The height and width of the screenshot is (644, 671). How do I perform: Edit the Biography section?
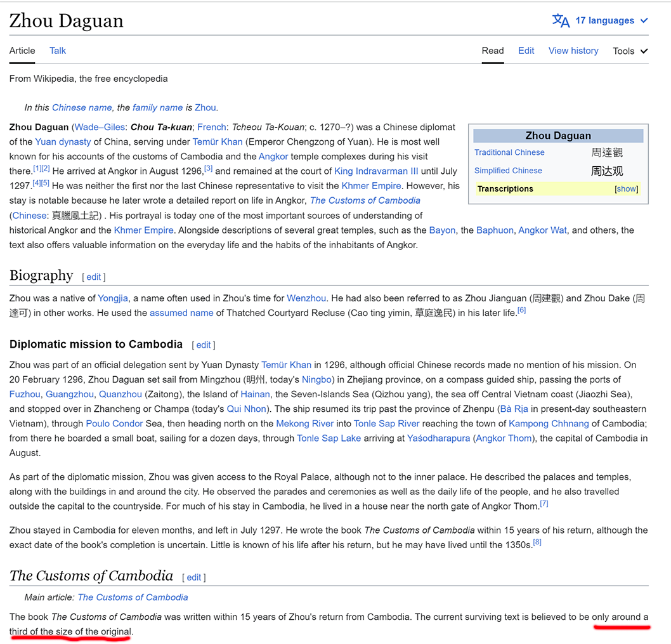pos(94,277)
